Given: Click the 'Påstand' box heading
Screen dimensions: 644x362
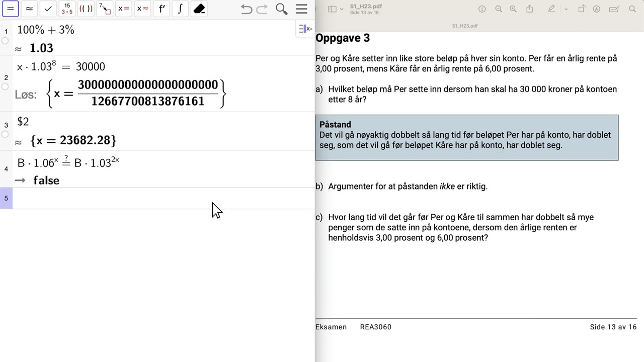Looking at the screenshot, I should 335,125.
